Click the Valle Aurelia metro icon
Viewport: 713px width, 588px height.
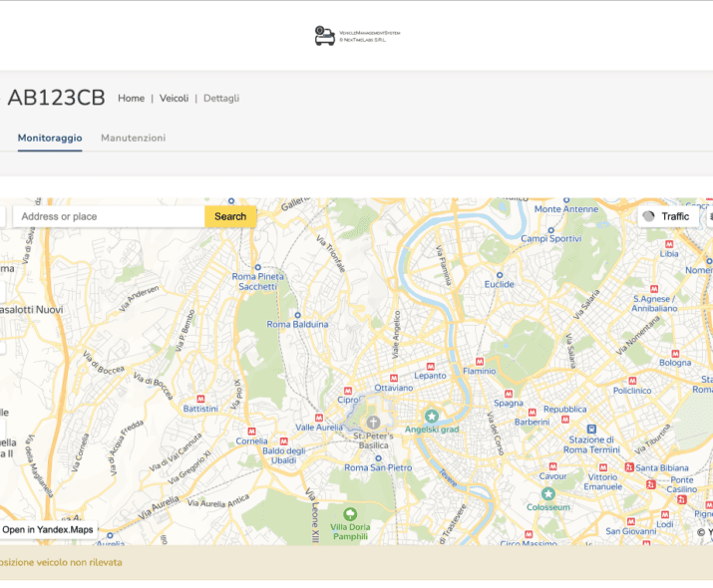click(x=319, y=418)
